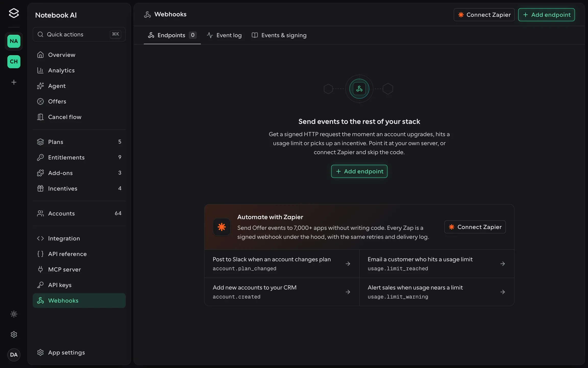588x368 pixels.
Task: Open Email customer usage limit template
Action: (x=437, y=264)
